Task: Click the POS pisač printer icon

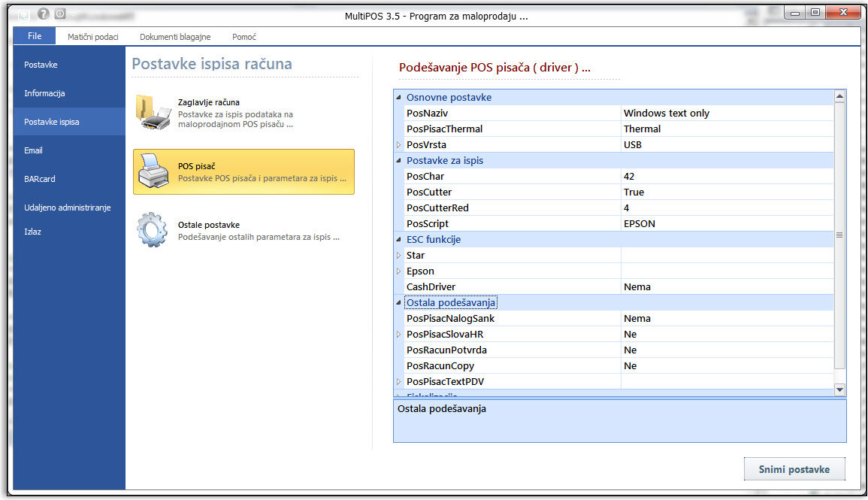Action: (153, 171)
